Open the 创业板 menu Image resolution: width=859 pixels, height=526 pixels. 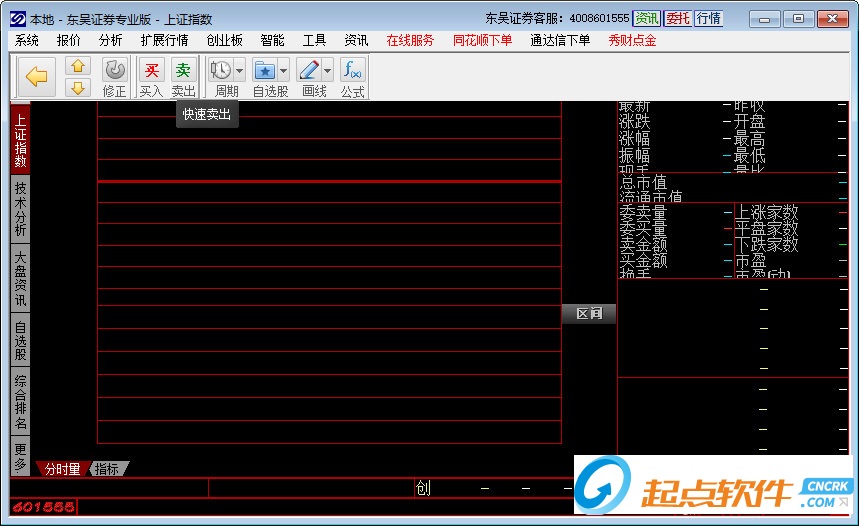[x=225, y=40]
